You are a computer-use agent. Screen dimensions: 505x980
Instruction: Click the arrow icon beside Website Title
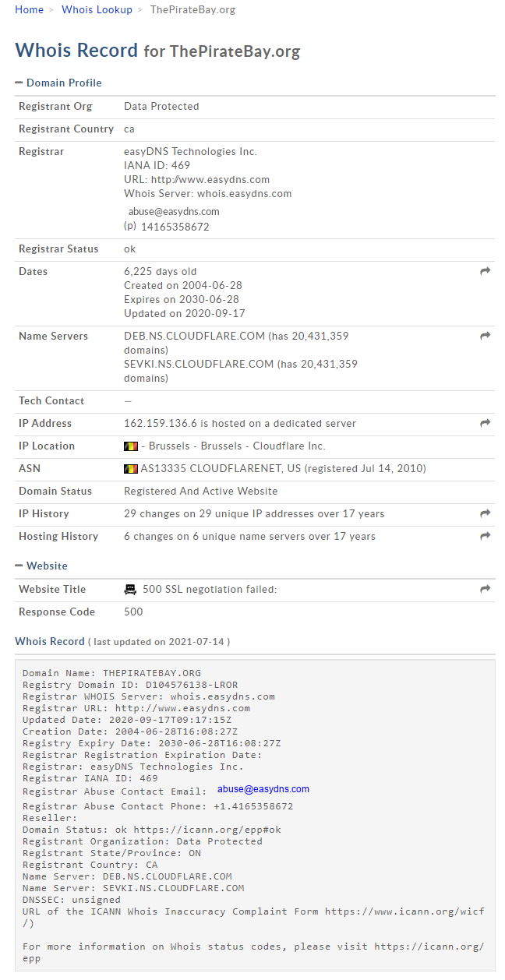coord(485,589)
